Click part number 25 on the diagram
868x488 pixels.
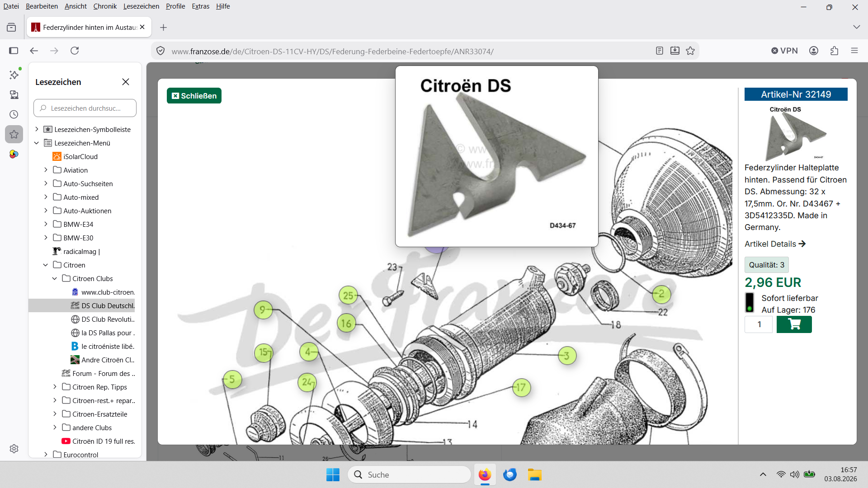348,296
